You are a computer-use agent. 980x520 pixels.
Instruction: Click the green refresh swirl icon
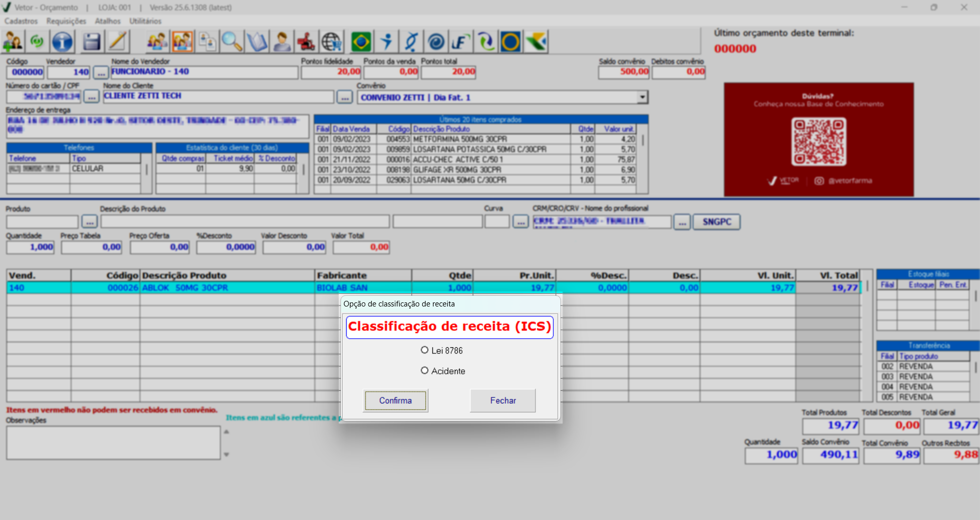(37, 41)
